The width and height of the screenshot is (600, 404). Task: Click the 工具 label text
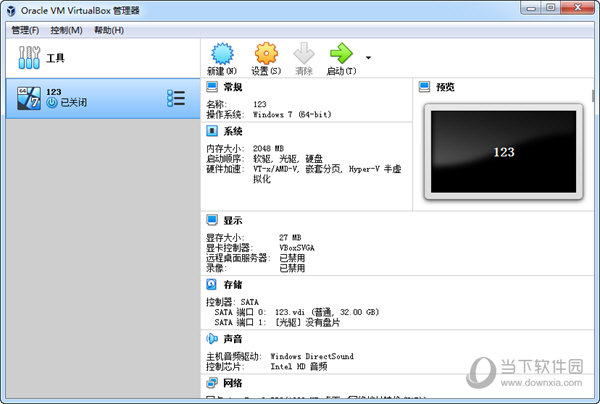(x=55, y=58)
